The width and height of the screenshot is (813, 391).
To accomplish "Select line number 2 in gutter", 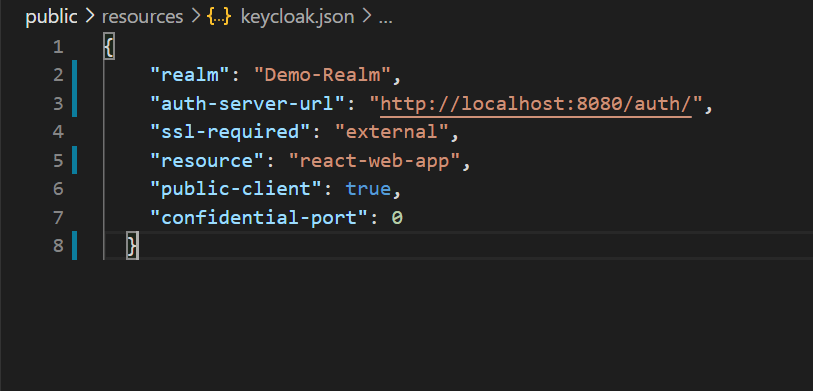I will [58, 75].
